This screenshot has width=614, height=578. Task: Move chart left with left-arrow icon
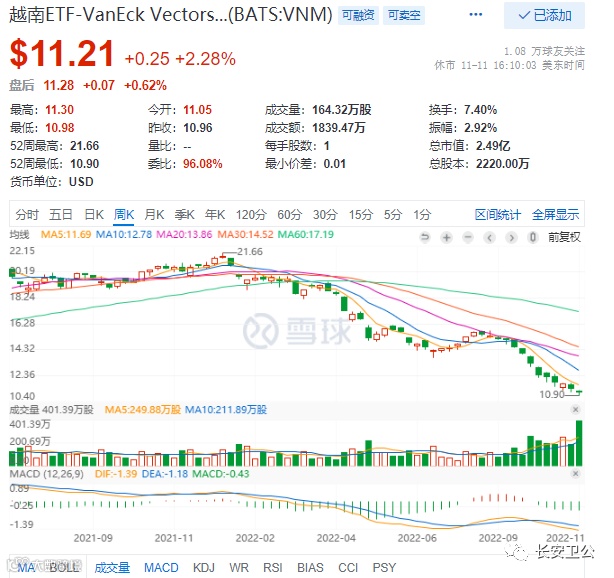tap(489, 237)
